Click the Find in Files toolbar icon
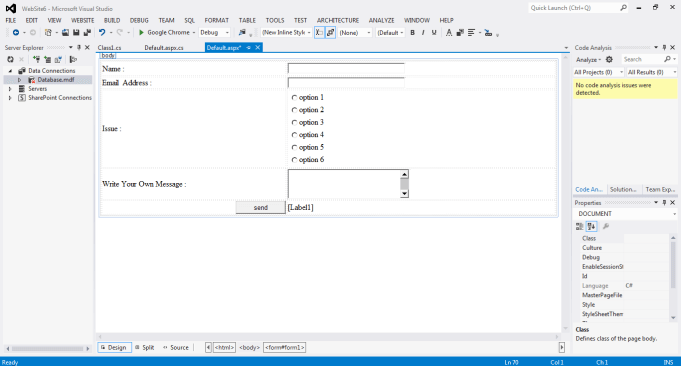Image resolution: width=681 pixels, height=366 pixels. click(x=242, y=33)
